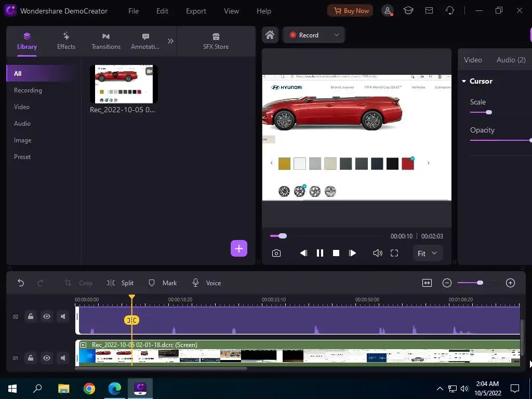Click the timeline zoom slider

(x=478, y=283)
